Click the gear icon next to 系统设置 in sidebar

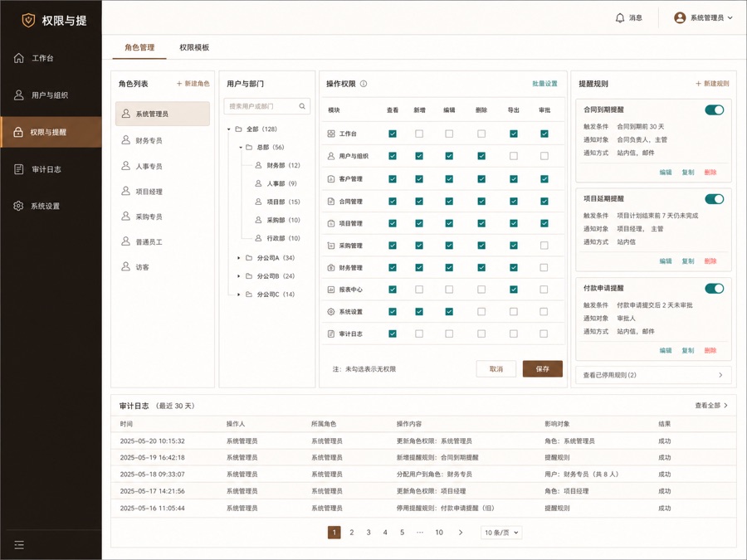pos(18,206)
